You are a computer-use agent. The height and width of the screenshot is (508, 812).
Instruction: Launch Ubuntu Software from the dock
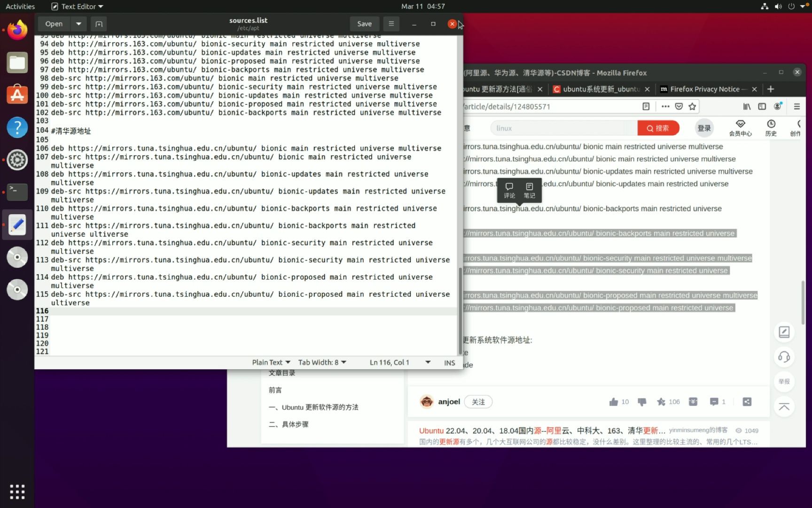(x=17, y=95)
